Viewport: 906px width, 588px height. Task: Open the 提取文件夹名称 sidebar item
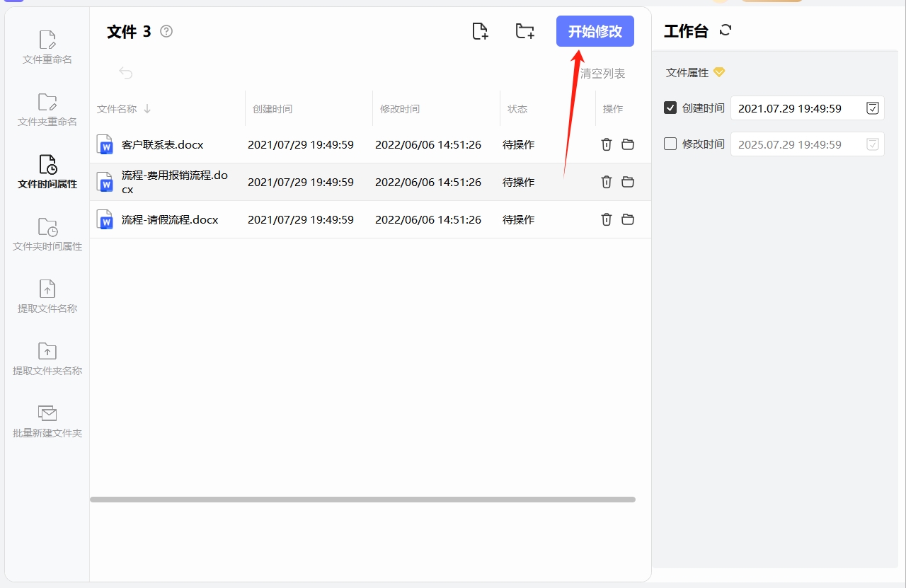click(x=47, y=359)
